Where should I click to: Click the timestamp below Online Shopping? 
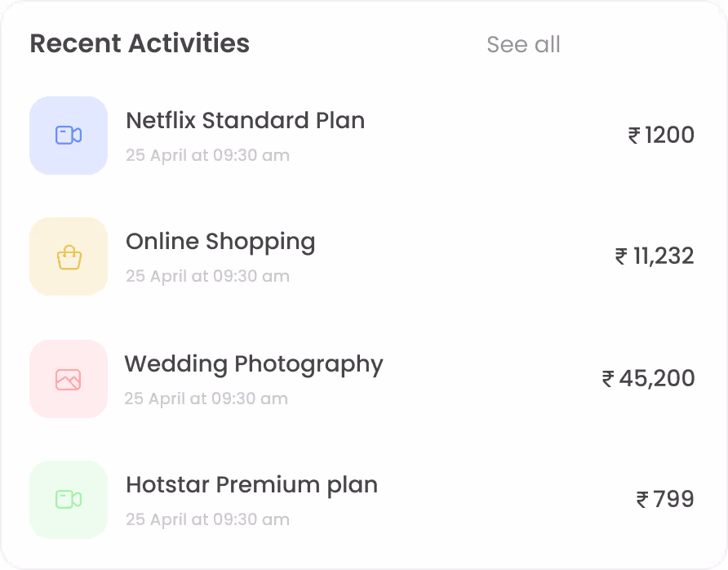[x=207, y=276]
